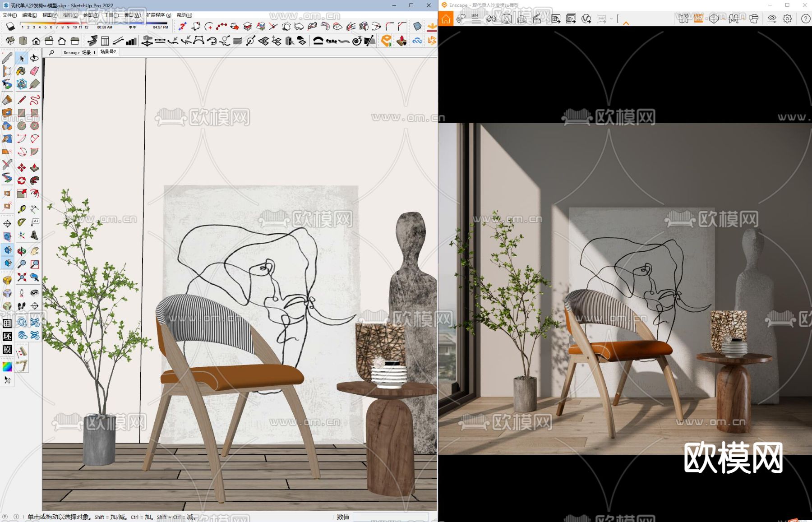
Task: Open Enscape help question mark
Action: point(806,18)
